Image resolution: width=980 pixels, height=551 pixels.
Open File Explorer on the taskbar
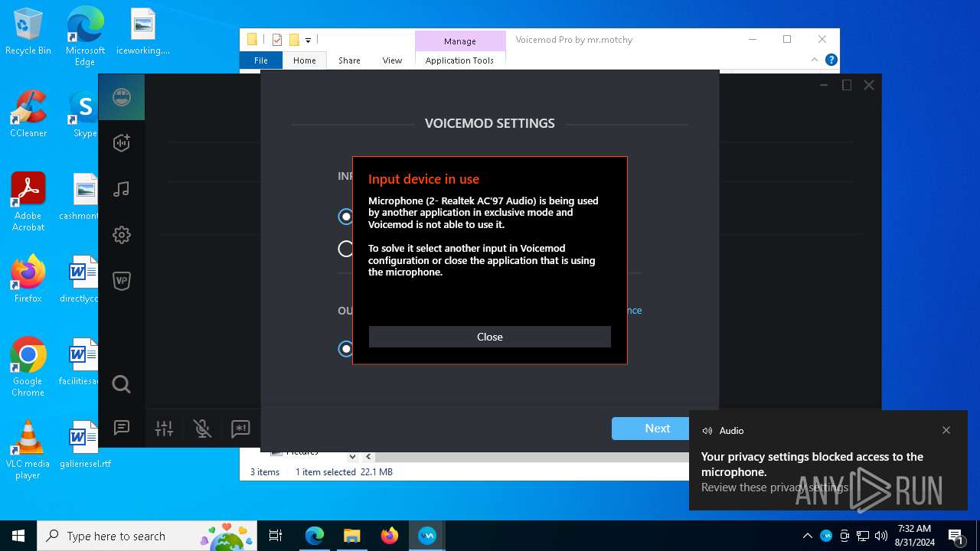point(351,536)
